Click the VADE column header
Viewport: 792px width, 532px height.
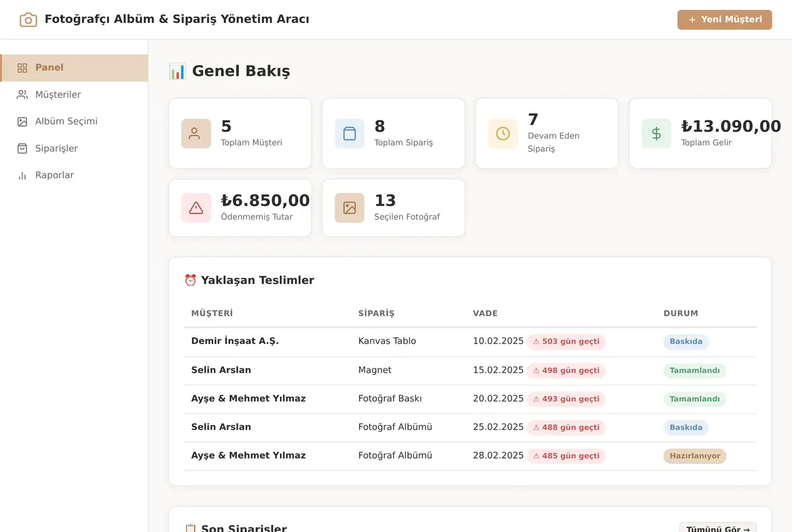pyautogui.click(x=485, y=314)
